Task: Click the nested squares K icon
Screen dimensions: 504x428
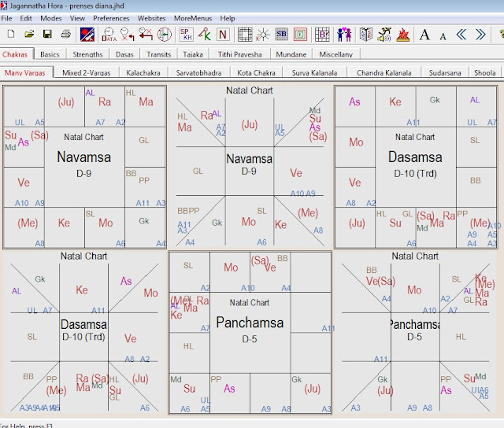Action: tap(300, 35)
